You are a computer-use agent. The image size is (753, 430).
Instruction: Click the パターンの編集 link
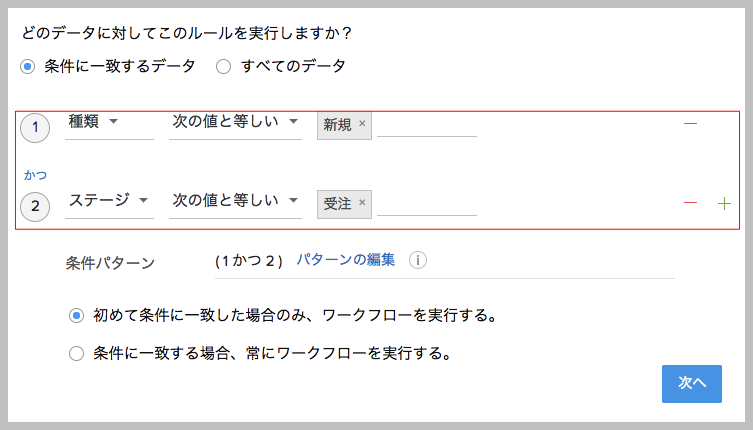[x=345, y=260]
